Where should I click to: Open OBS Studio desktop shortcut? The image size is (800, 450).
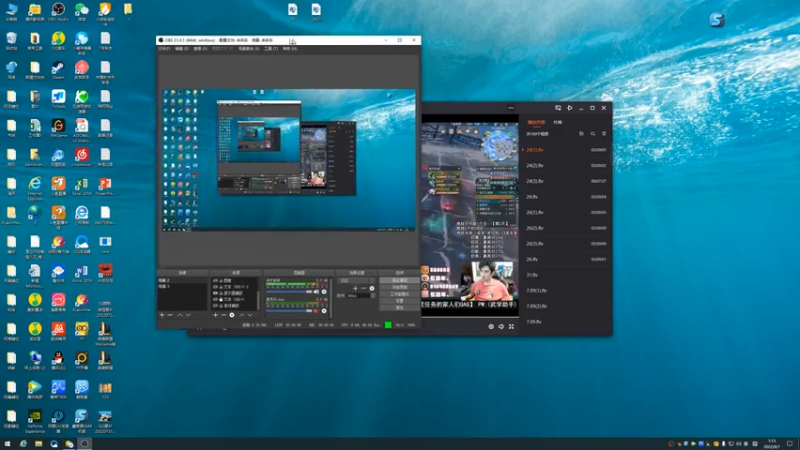point(58,12)
